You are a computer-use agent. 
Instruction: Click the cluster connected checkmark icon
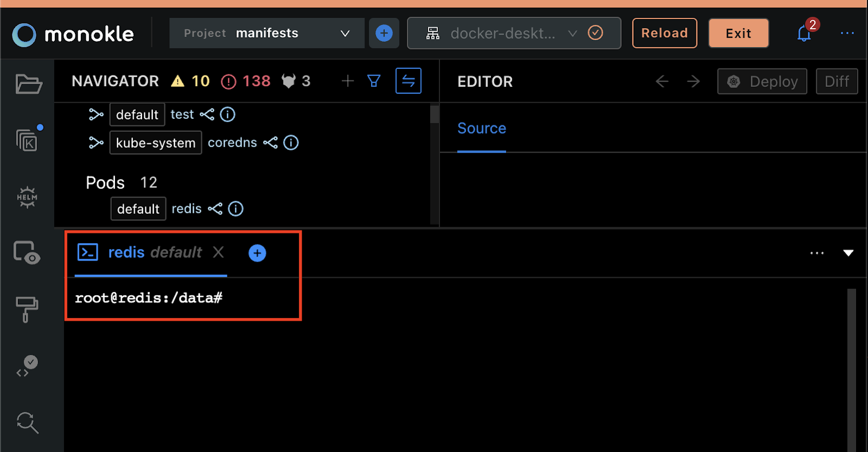596,33
